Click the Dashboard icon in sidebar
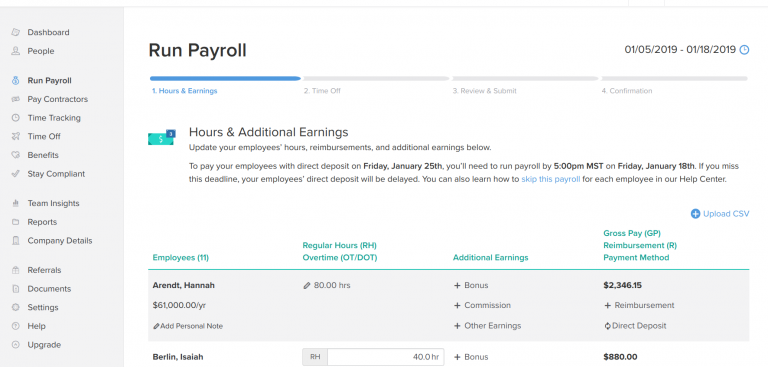Screen dimensions: 768x367 [x=16, y=32]
